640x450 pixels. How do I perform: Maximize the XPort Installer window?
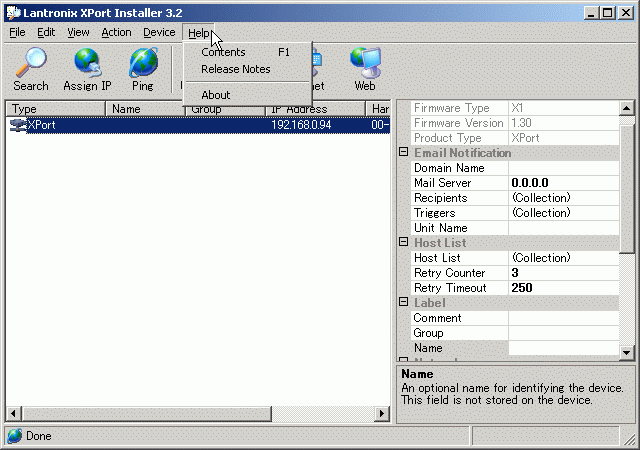pyautogui.click(x=607, y=13)
